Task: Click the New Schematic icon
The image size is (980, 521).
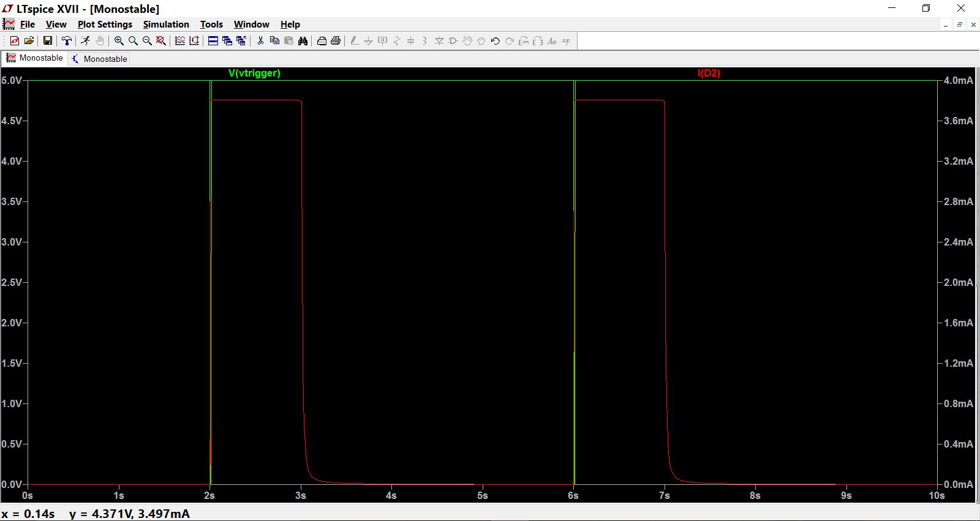Action: (x=15, y=41)
